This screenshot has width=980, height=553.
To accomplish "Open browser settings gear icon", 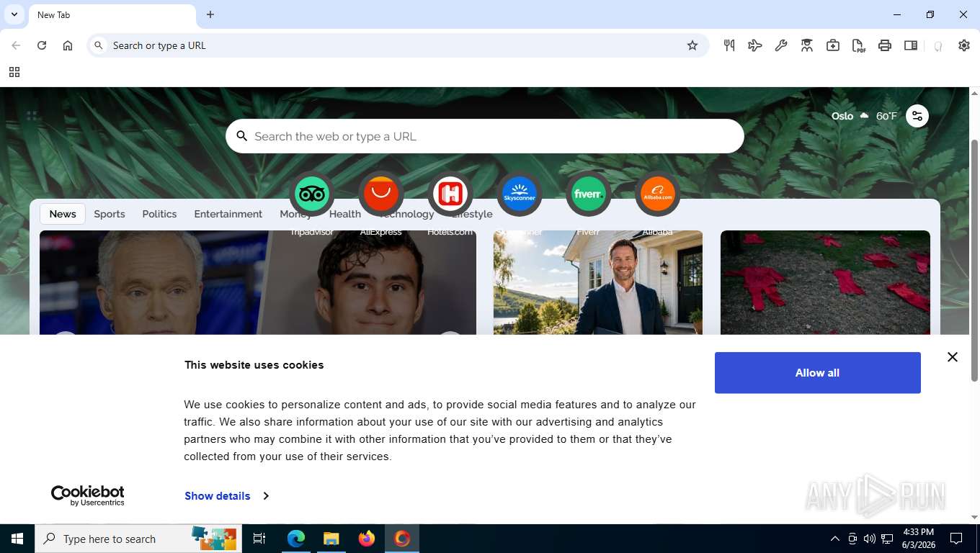I will point(964,45).
